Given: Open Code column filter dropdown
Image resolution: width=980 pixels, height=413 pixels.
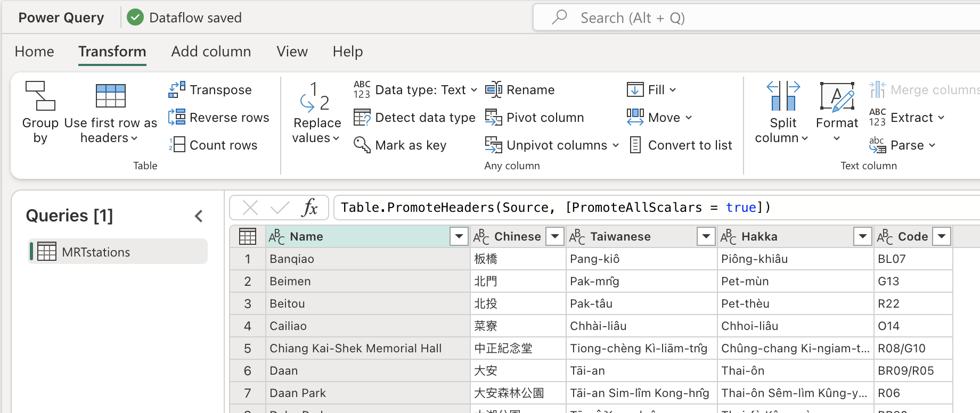Looking at the screenshot, I should point(942,236).
